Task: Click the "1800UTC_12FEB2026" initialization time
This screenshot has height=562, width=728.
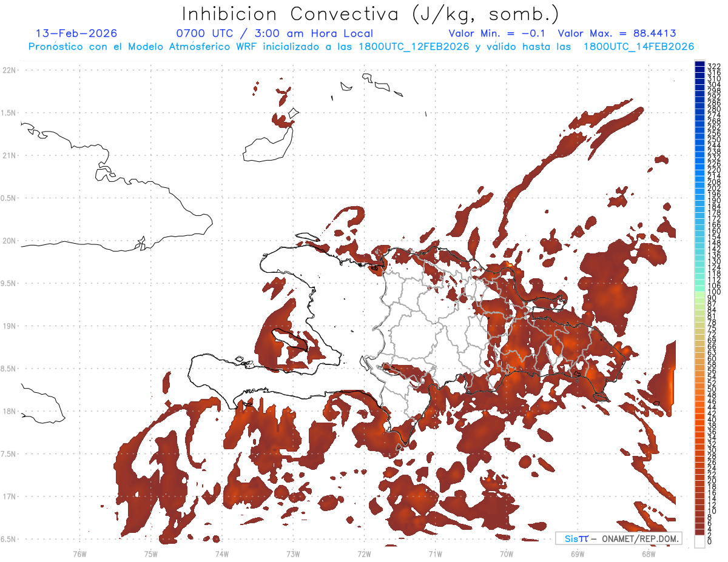Action: click(x=414, y=46)
